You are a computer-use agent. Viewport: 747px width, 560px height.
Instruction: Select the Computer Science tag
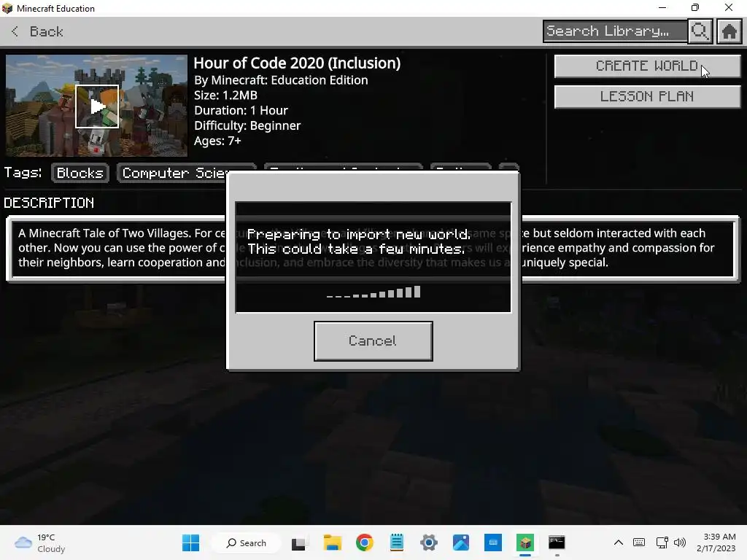pyautogui.click(x=174, y=173)
